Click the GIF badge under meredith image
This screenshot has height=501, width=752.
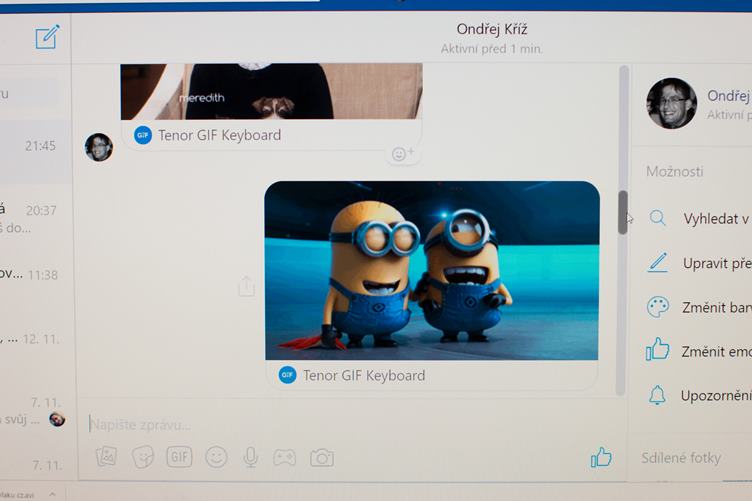(143, 135)
